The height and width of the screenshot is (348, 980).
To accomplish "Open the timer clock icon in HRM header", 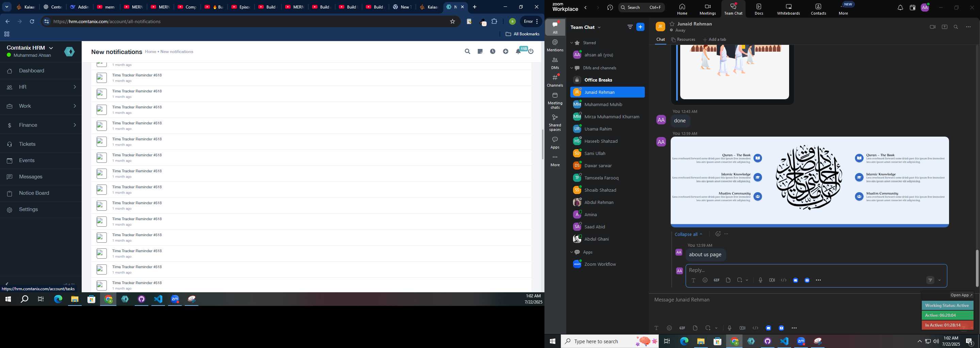I will pyautogui.click(x=493, y=52).
